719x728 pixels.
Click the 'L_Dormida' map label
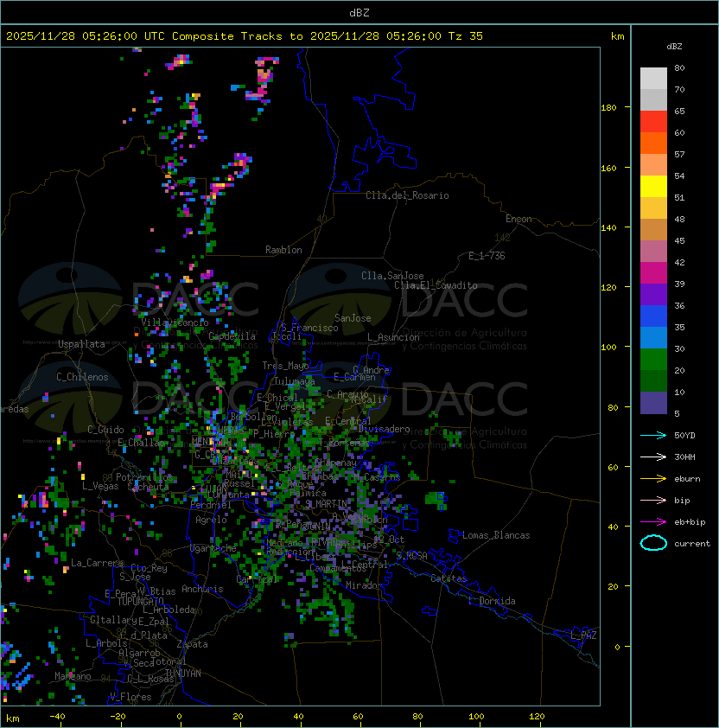pyautogui.click(x=492, y=601)
